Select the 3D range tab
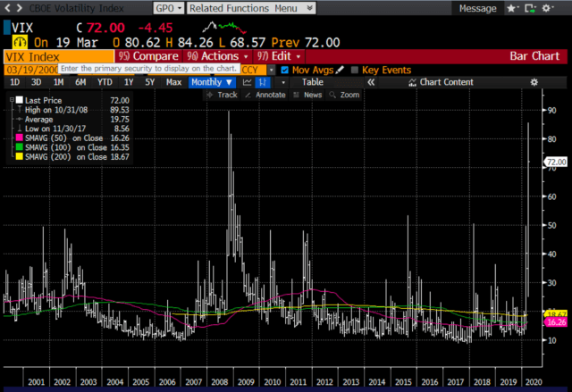The width and height of the screenshot is (572, 392). pyautogui.click(x=36, y=82)
